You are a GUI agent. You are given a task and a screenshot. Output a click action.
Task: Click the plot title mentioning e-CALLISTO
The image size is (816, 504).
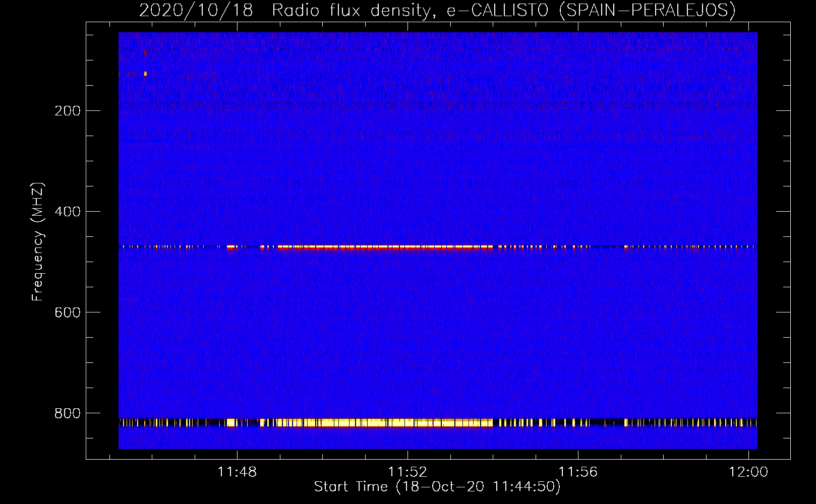(437, 10)
